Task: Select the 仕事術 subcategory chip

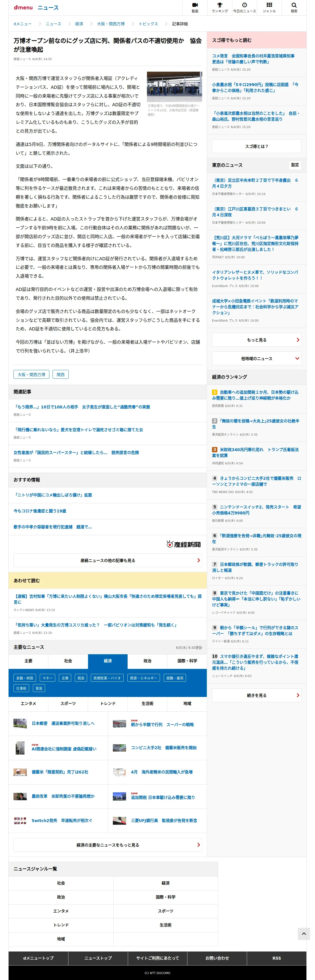Action: [x=21, y=688]
